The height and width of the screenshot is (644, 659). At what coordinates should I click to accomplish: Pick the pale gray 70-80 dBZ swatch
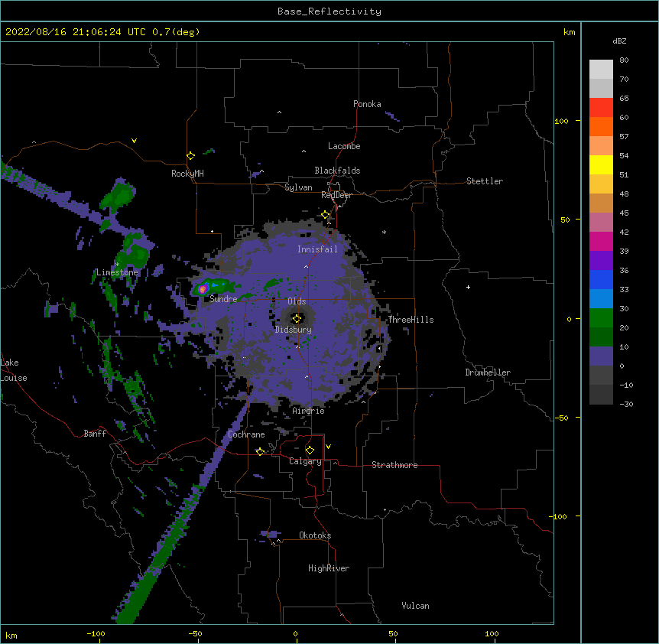pyautogui.click(x=601, y=70)
